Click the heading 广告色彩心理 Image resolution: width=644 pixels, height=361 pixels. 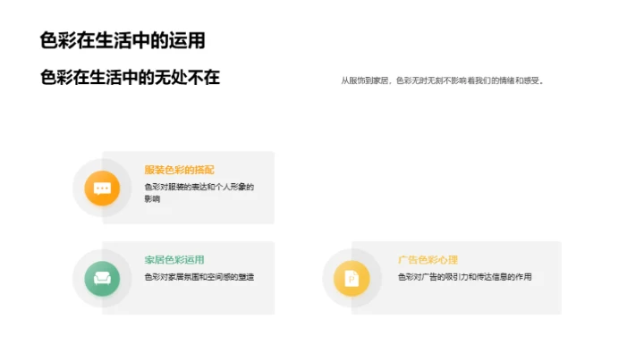(x=428, y=260)
